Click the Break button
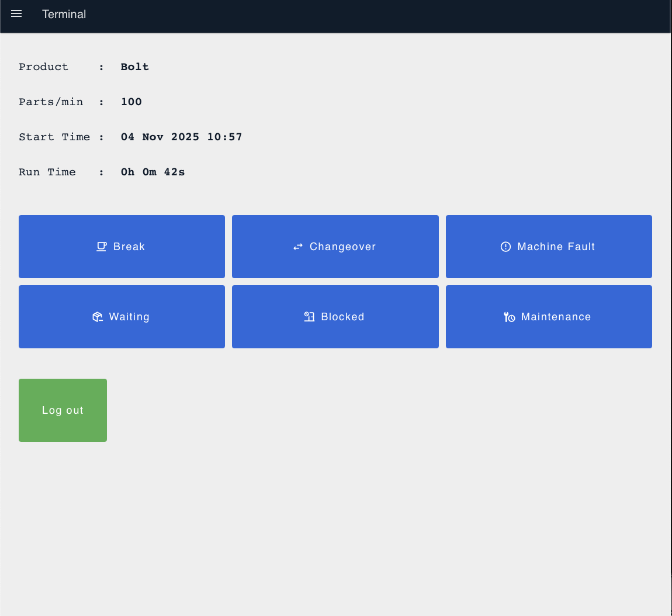The image size is (672, 616). tap(122, 247)
